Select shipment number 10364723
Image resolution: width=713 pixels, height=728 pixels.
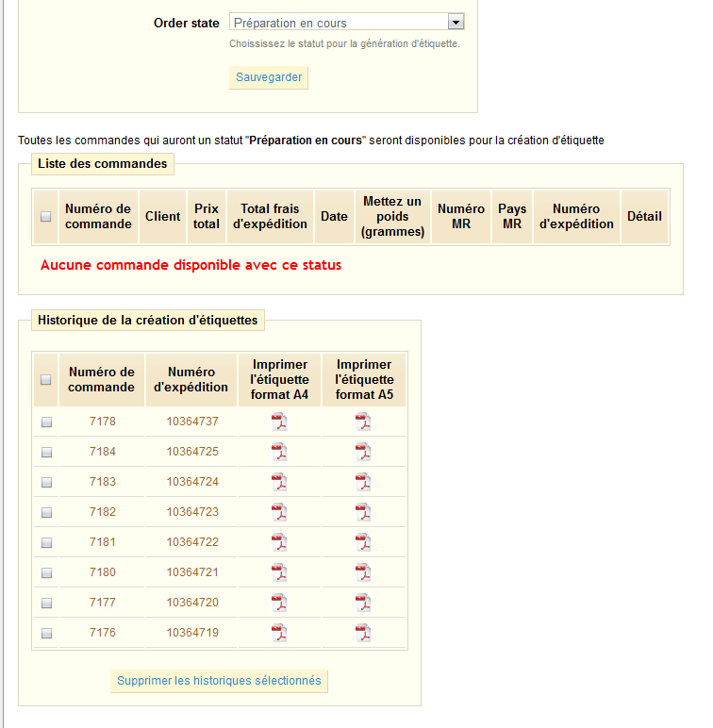[192, 512]
